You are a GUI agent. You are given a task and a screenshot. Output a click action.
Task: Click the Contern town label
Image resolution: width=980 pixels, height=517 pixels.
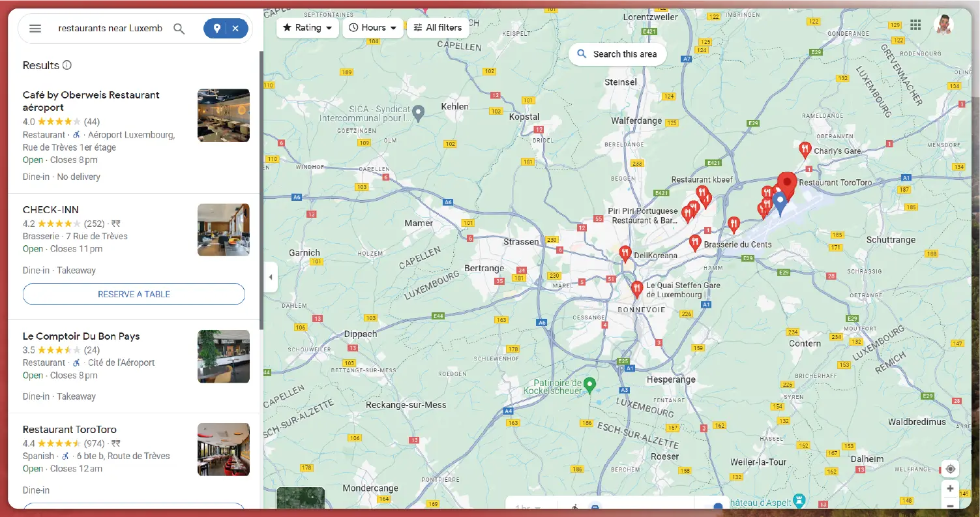tap(805, 344)
